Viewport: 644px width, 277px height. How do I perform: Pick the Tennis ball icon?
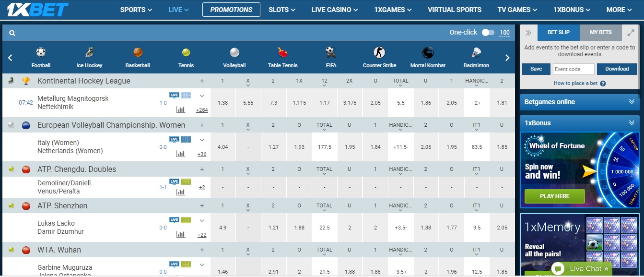(186, 52)
